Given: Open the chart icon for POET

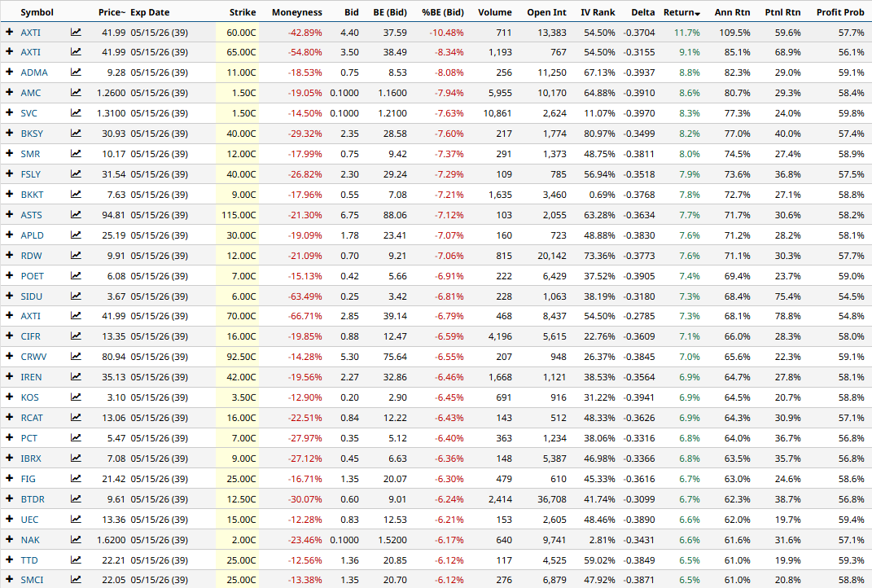Looking at the screenshot, I should tap(76, 276).
